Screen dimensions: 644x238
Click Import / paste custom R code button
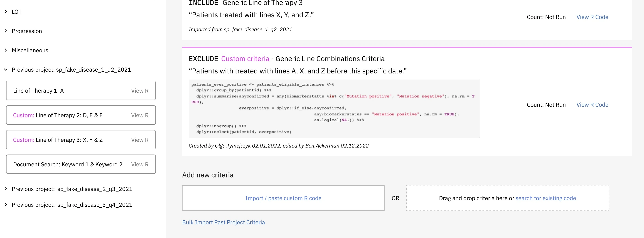point(283,198)
